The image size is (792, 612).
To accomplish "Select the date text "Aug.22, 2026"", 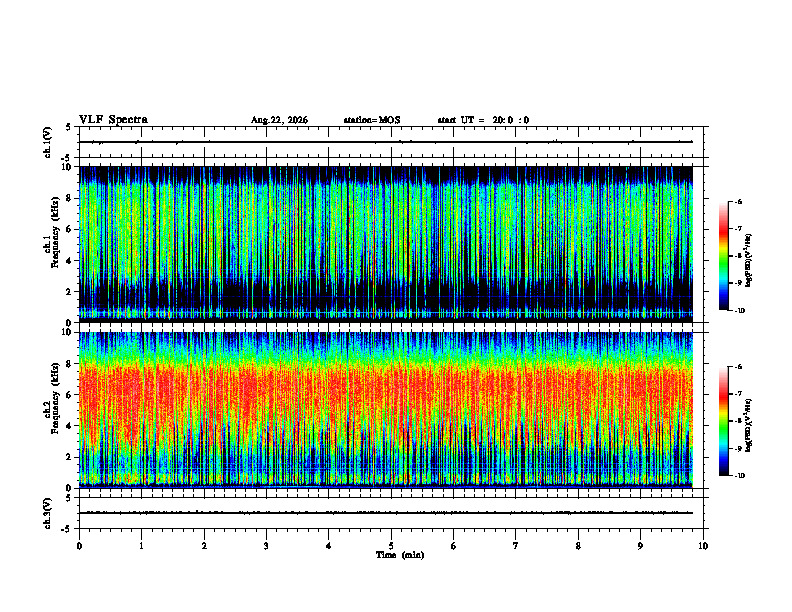I will coord(279,120).
